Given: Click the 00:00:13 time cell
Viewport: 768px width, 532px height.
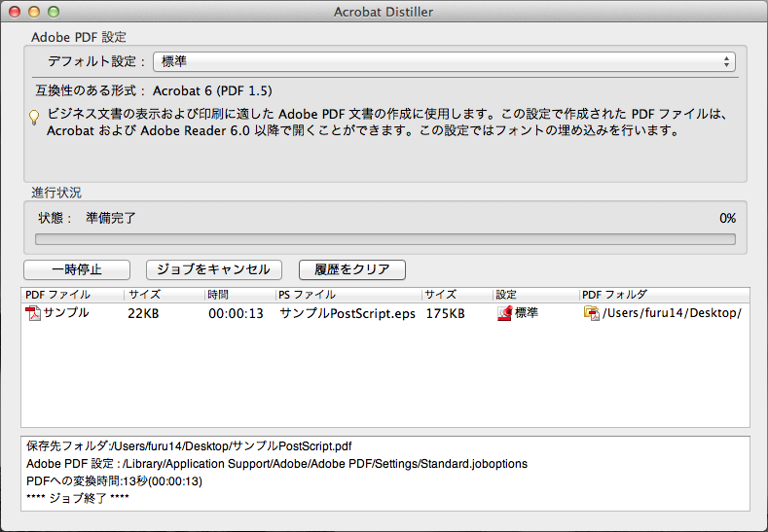Looking at the screenshot, I should [x=237, y=314].
